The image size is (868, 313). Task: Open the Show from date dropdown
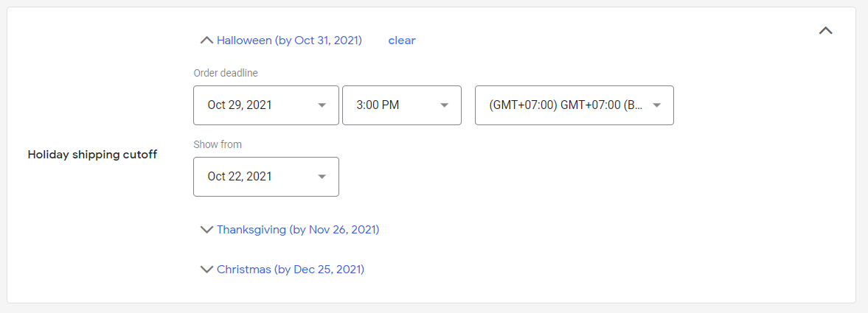pyautogui.click(x=265, y=177)
